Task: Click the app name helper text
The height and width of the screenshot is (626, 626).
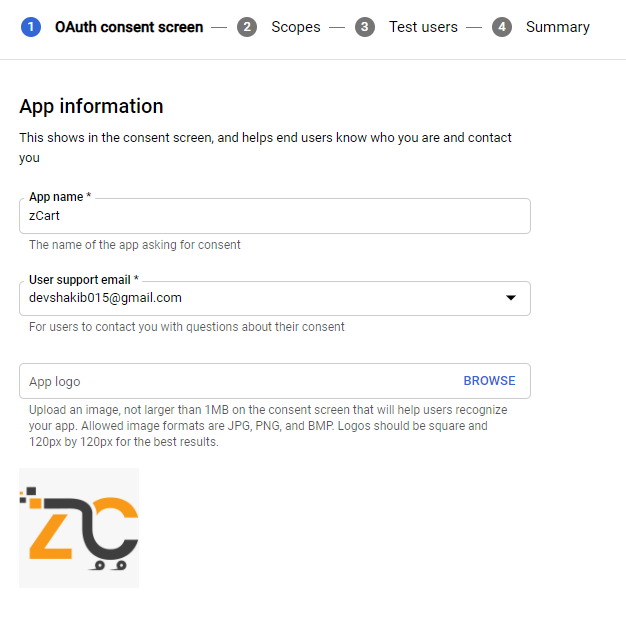Action: pyautogui.click(x=135, y=245)
